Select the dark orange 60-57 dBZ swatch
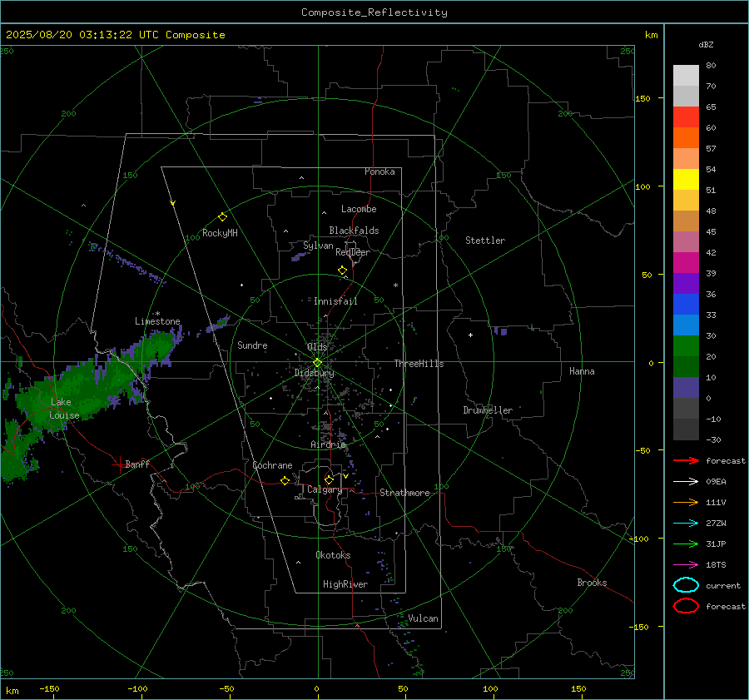Image resolution: width=749 pixels, height=700 pixels. point(686,138)
